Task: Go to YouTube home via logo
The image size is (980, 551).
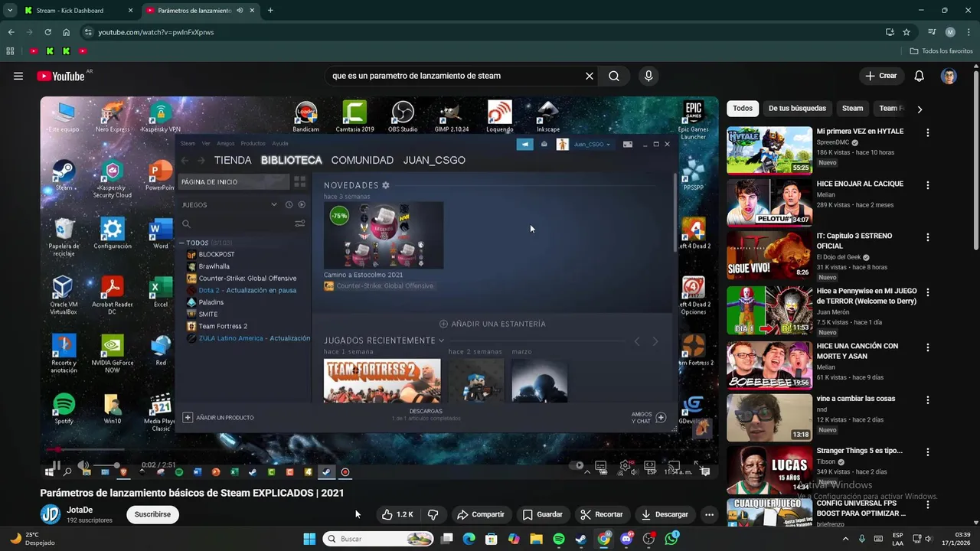Action: (60, 76)
